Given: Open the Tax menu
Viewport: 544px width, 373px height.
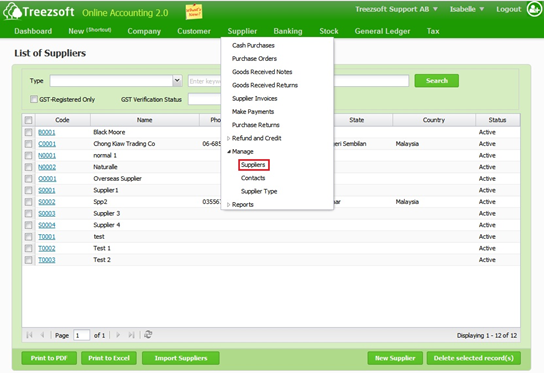Looking at the screenshot, I should point(433,31).
